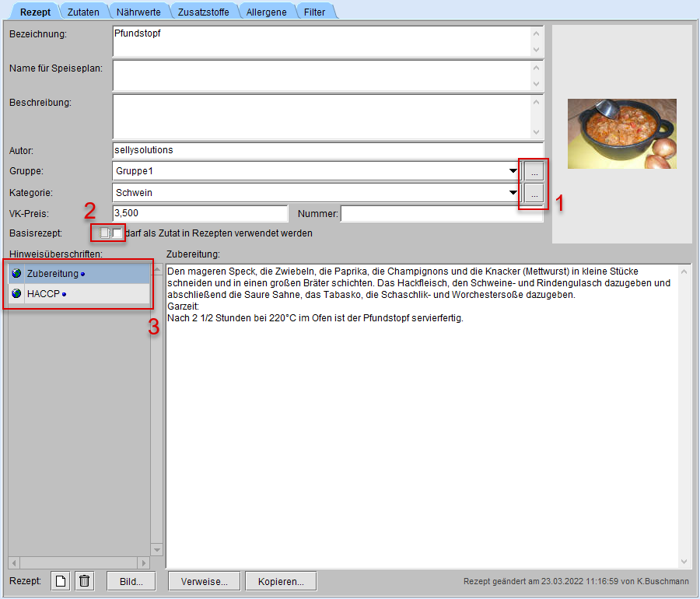Click the Hinweisüberschriften label

point(56,254)
